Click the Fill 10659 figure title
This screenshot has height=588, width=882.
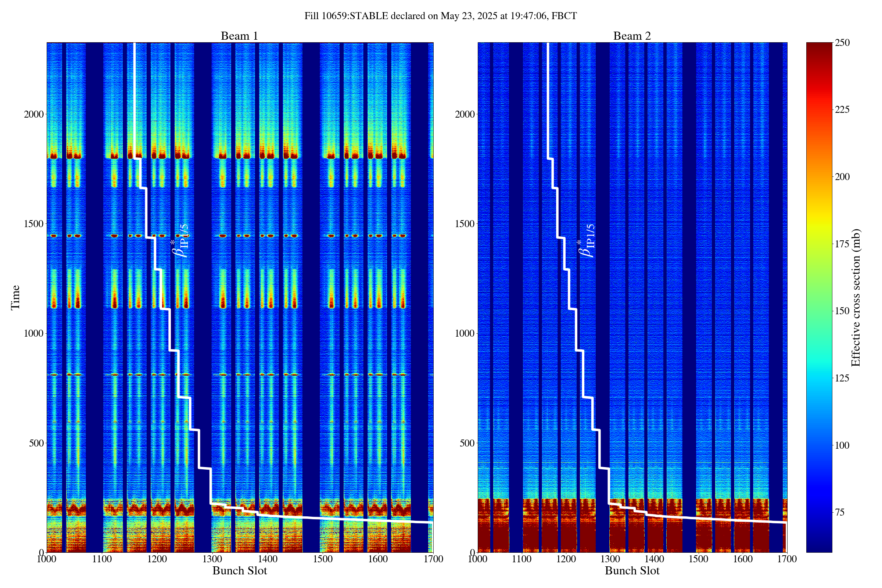point(440,16)
